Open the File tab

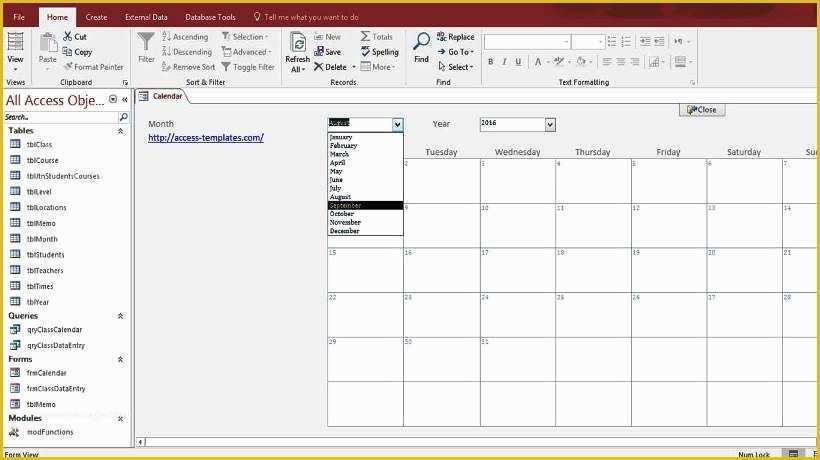point(19,17)
